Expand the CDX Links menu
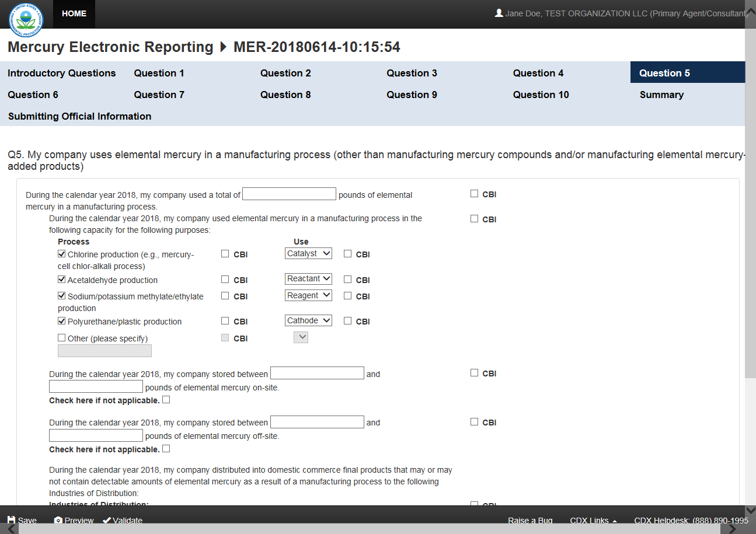Viewport: 756px width, 534px height. click(x=593, y=520)
